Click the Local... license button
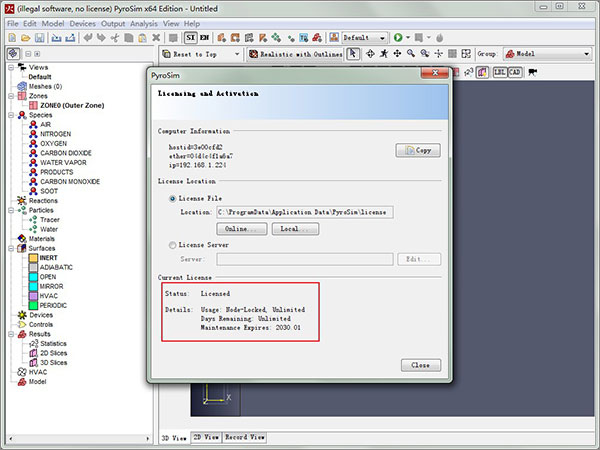The height and width of the screenshot is (450, 600). (295, 229)
